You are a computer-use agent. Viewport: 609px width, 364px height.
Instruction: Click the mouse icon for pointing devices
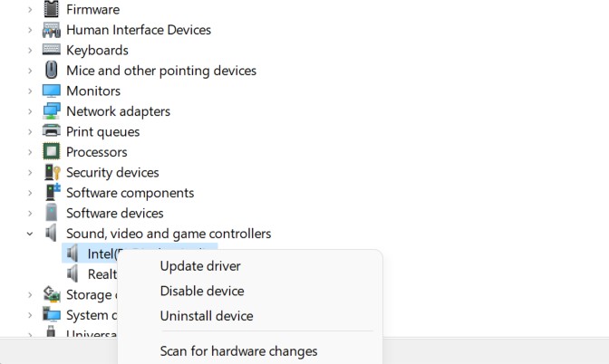[52, 71]
